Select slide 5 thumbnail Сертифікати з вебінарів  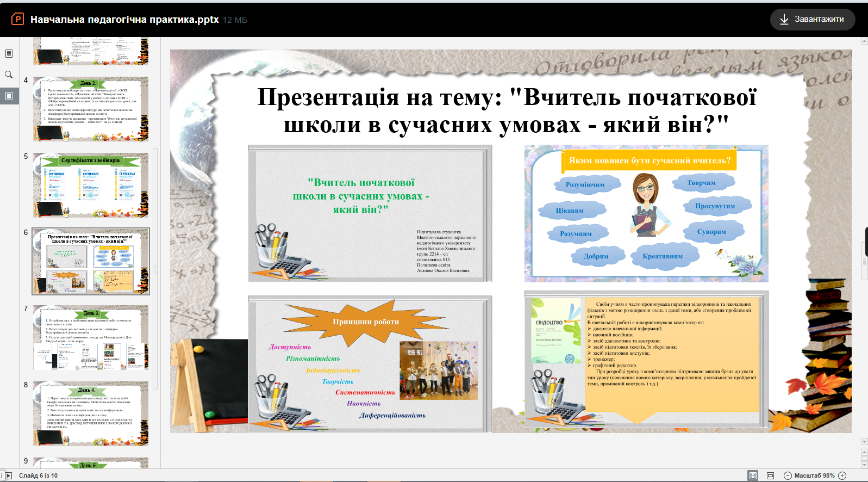[x=90, y=185]
